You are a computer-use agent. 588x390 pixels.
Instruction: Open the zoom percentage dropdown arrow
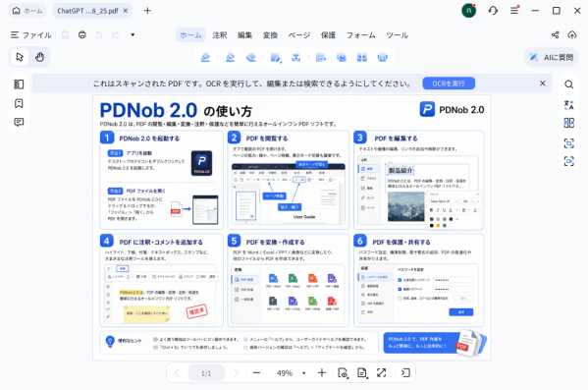303,373
